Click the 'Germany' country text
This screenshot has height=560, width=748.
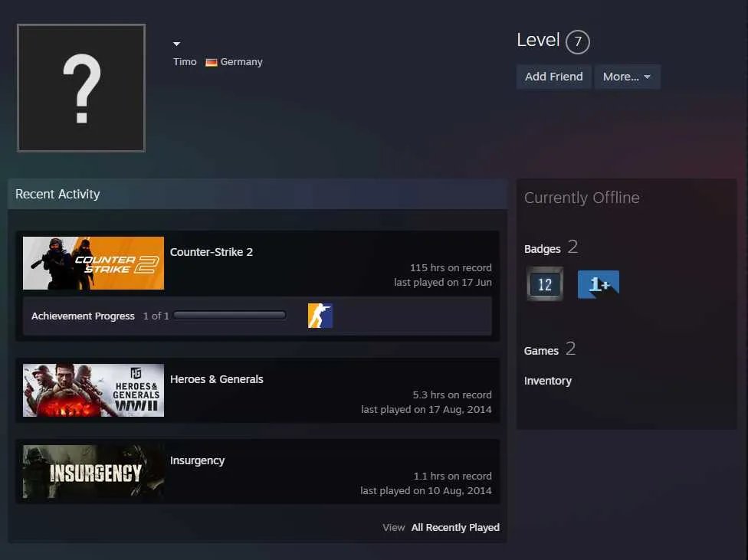coord(241,62)
